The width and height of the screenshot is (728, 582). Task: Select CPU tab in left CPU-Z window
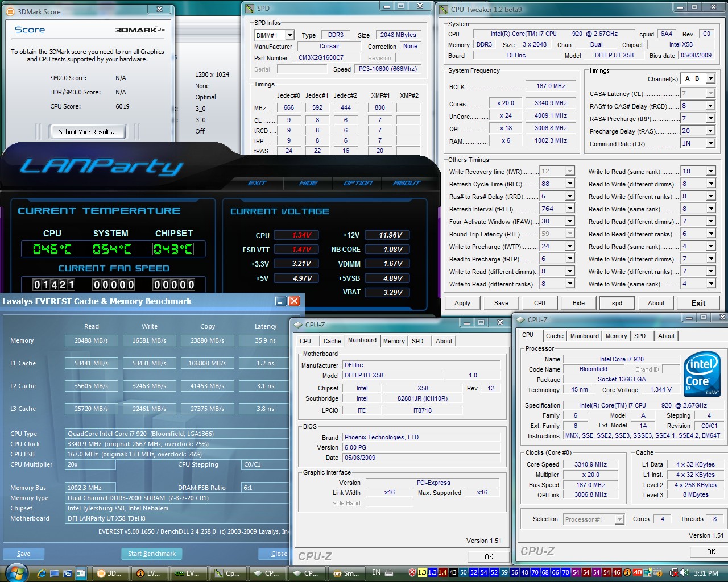pos(305,341)
